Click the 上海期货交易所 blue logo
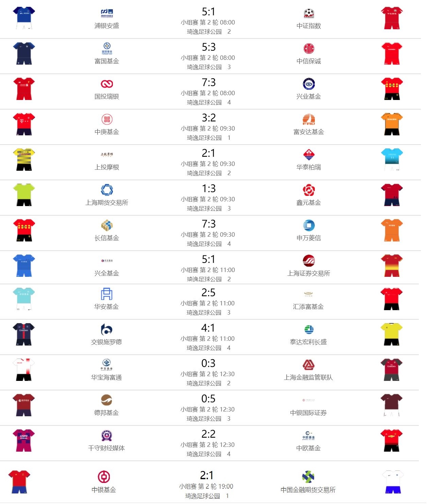 click(107, 190)
